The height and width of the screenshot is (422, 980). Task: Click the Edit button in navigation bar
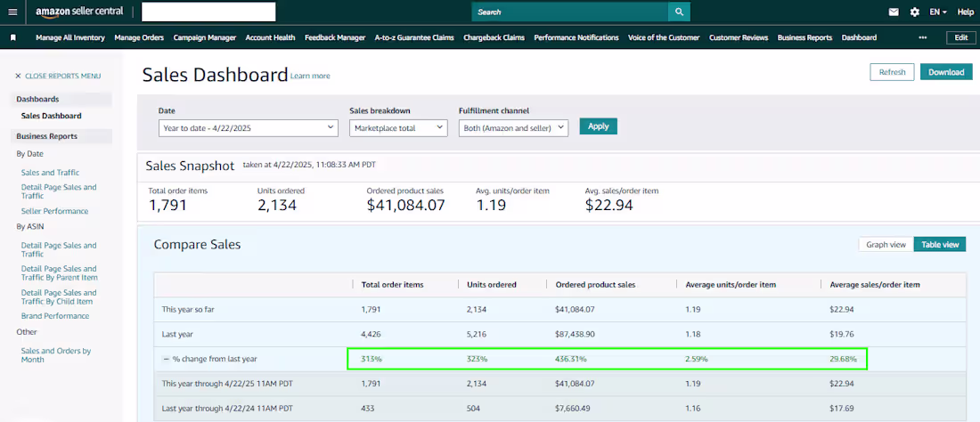[x=960, y=37]
